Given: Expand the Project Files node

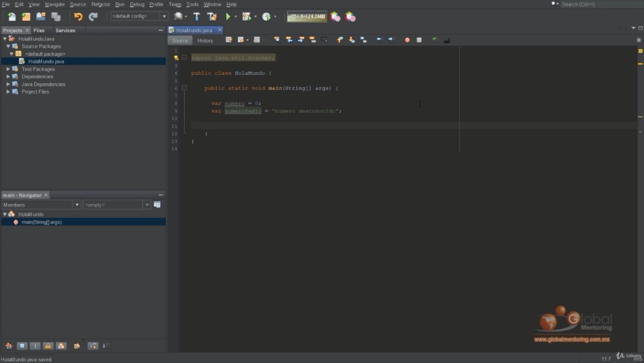Looking at the screenshot, I should (8, 92).
